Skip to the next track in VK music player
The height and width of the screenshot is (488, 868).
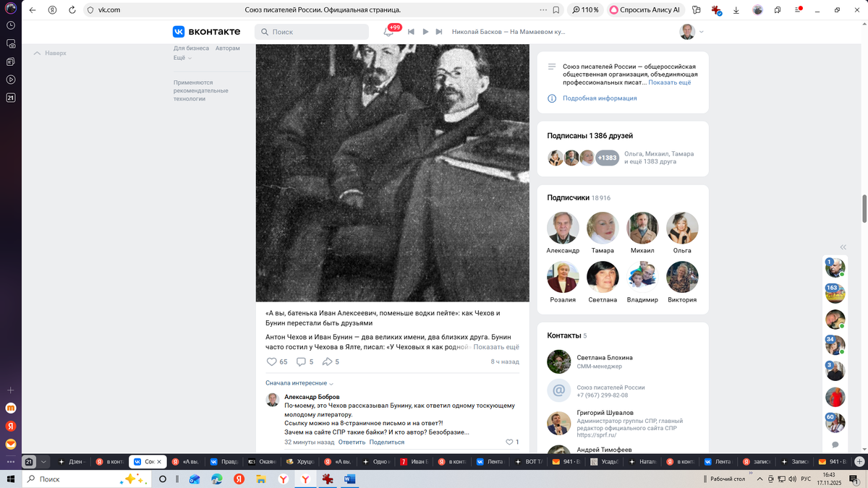[440, 32]
